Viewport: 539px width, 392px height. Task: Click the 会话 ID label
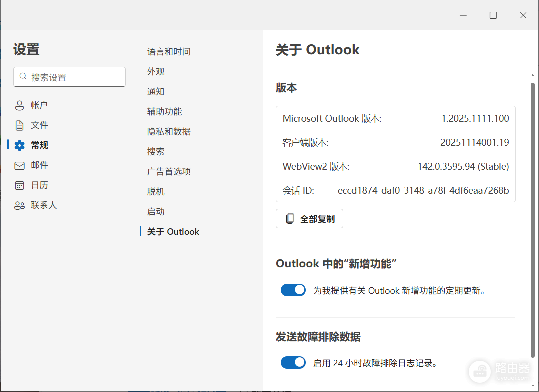[x=298, y=190]
